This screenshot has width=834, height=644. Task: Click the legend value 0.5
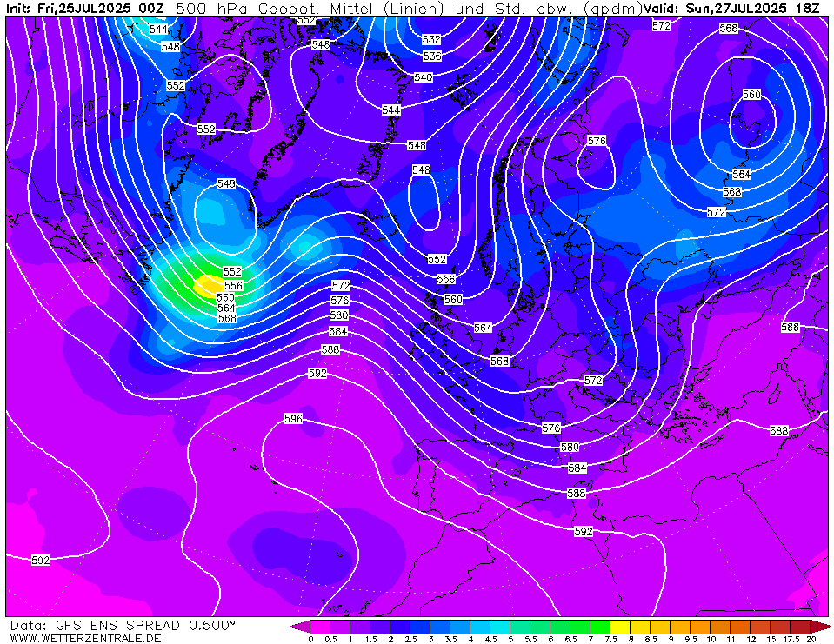(x=330, y=639)
